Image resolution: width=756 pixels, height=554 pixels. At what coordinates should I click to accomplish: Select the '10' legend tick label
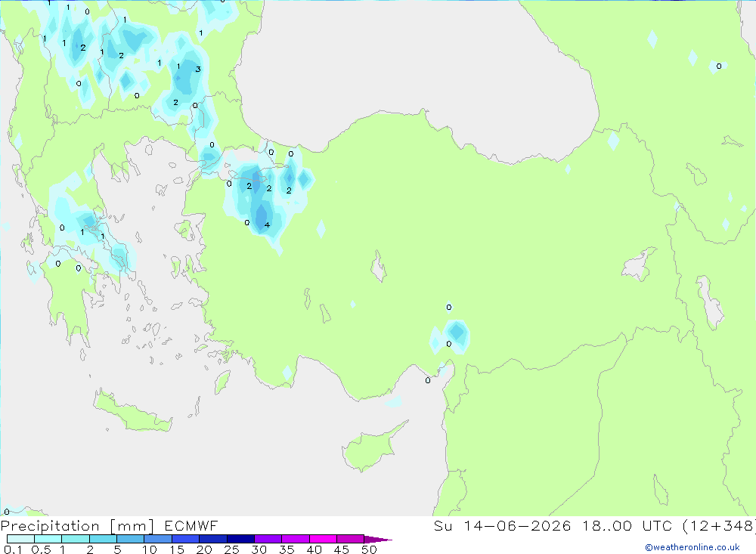point(150,549)
